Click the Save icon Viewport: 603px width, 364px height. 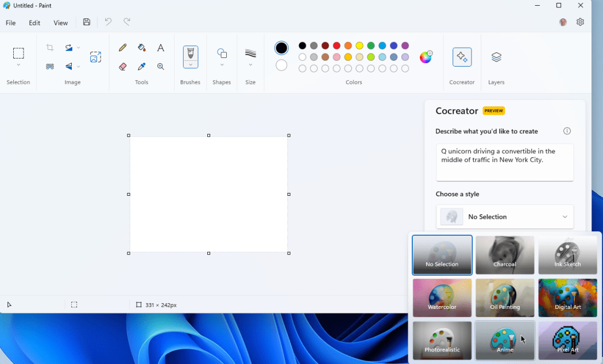[x=87, y=22]
